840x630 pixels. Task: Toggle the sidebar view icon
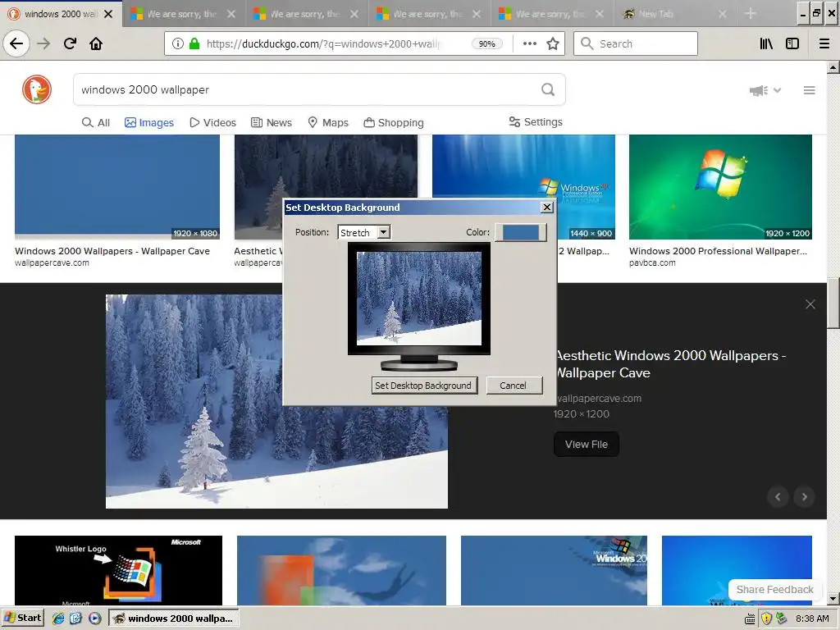click(792, 43)
